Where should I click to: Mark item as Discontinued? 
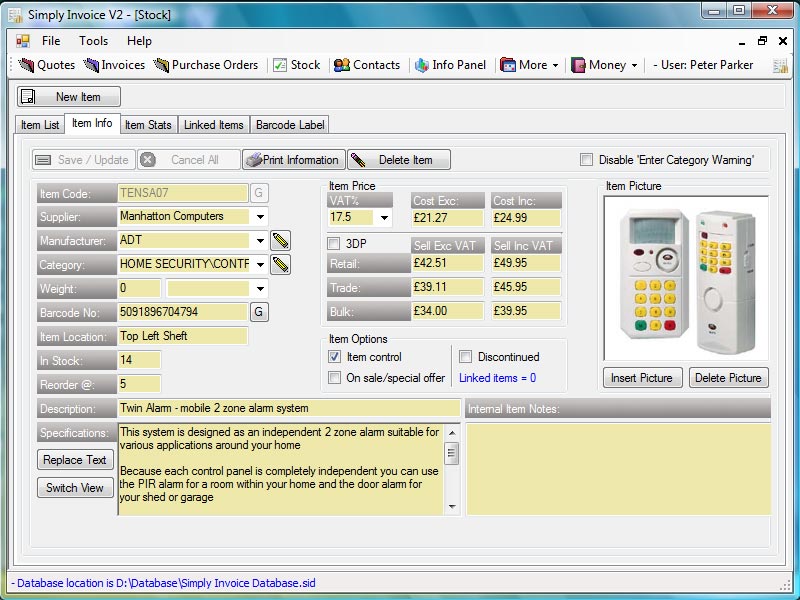point(466,357)
